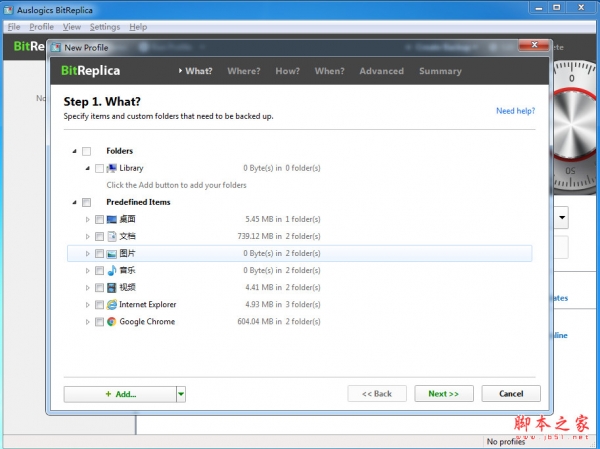
Task: Click the pictures (图片) icon
Action: pos(112,253)
